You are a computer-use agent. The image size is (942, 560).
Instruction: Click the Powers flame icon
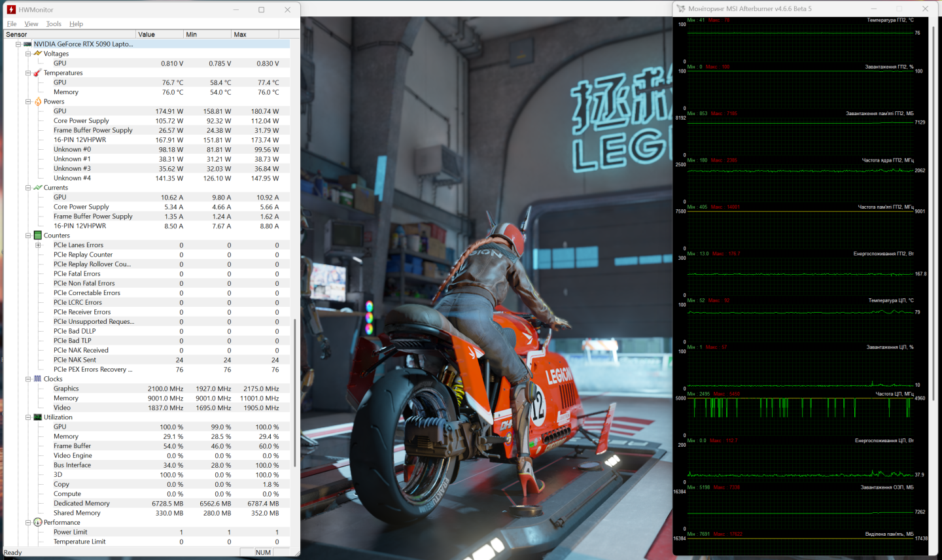(x=38, y=101)
